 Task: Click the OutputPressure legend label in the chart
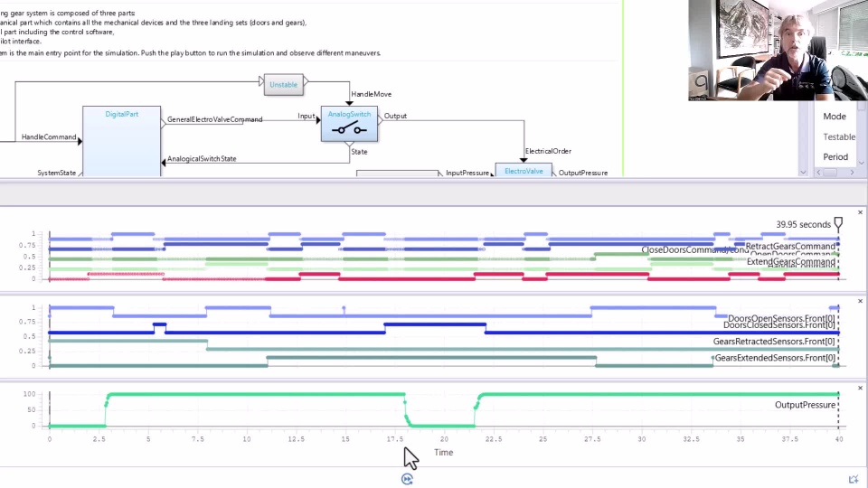pos(805,405)
